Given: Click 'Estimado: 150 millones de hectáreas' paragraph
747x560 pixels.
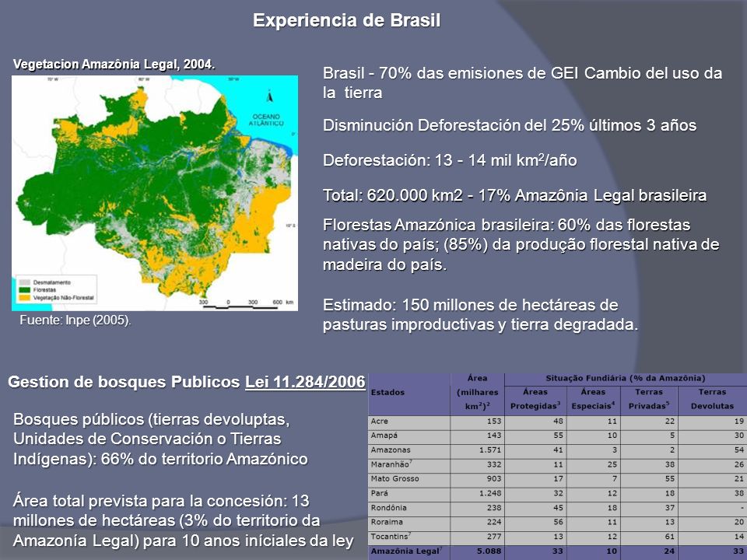Looking at the screenshot, I should pyautogui.click(x=480, y=314).
